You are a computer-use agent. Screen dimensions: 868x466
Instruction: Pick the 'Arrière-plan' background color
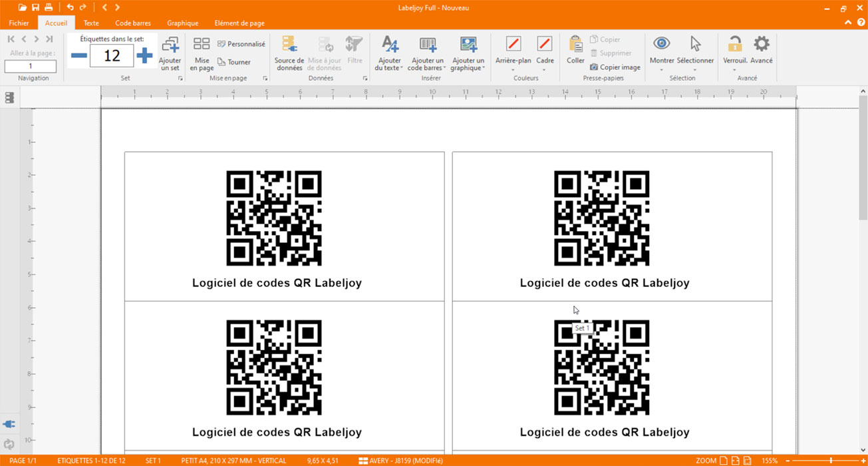[x=513, y=53]
